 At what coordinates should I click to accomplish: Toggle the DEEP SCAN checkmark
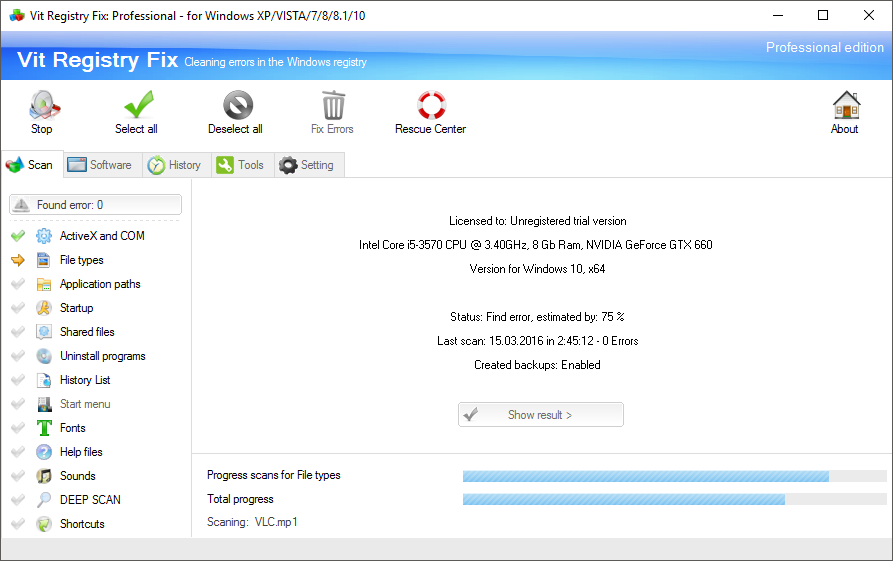pos(18,499)
